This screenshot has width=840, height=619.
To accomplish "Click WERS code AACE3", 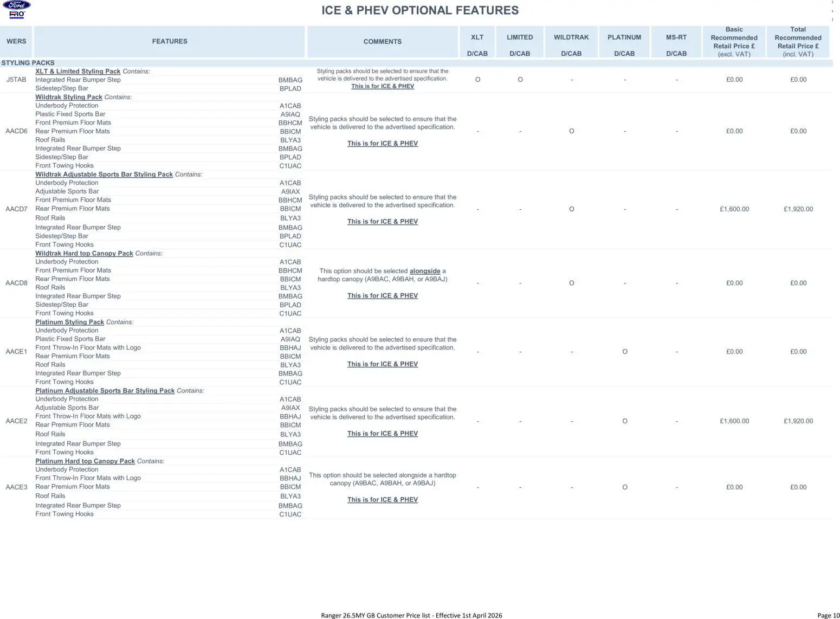I will pos(16,487).
